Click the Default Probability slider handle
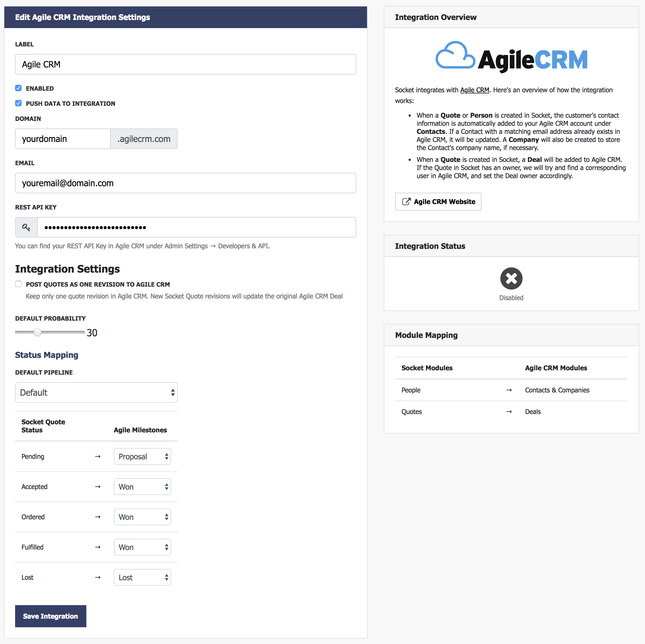Viewport: 645px width, 644px height. click(x=38, y=332)
